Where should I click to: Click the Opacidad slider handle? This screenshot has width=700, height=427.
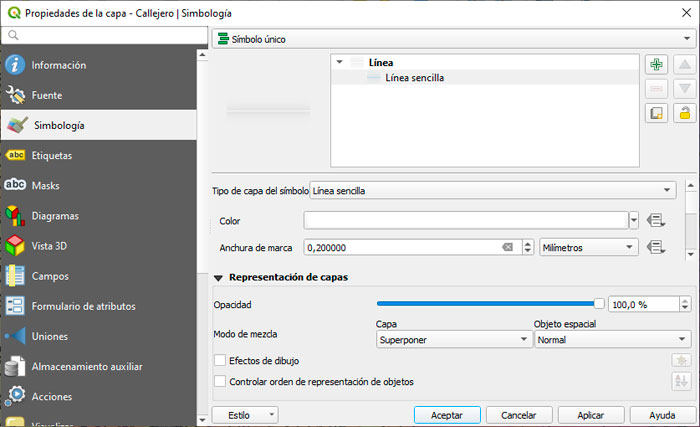(x=599, y=304)
